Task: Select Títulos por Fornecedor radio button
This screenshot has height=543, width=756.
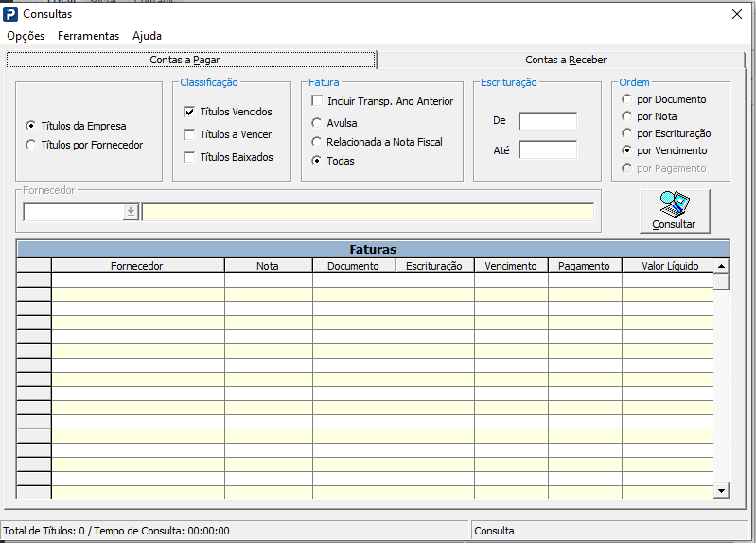Action: pos(32,145)
